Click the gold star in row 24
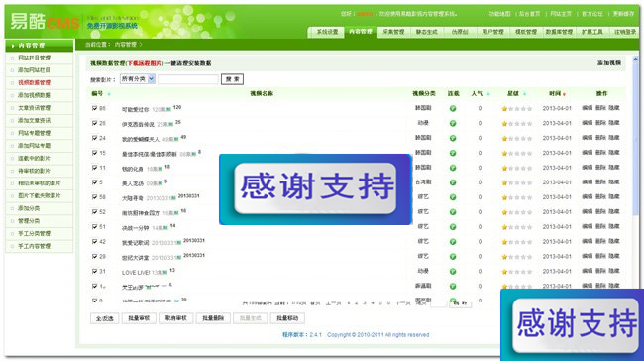Screen dimensions: 644x361 pyautogui.click(x=504, y=139)
